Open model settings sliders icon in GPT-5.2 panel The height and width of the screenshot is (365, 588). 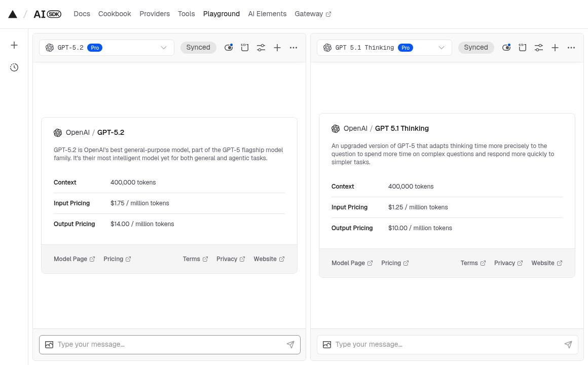click(x=261, y=48)
